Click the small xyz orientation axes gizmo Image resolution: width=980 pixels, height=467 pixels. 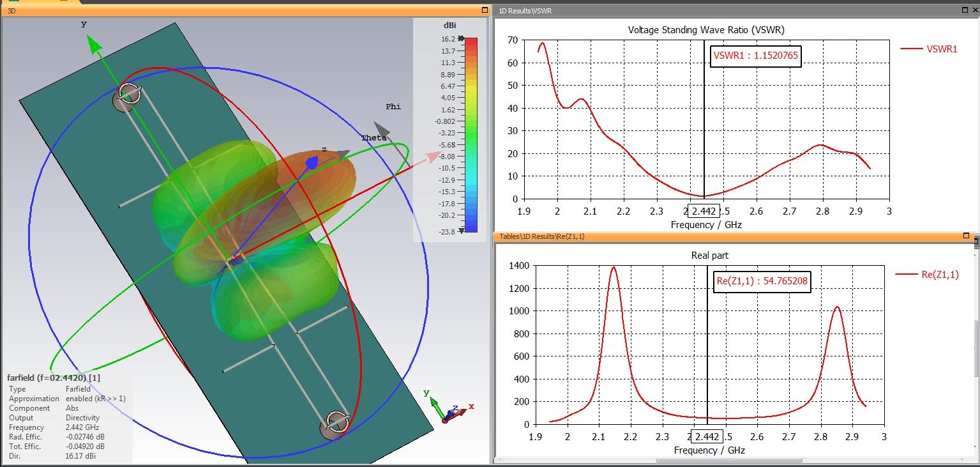(x=449, y=408)
